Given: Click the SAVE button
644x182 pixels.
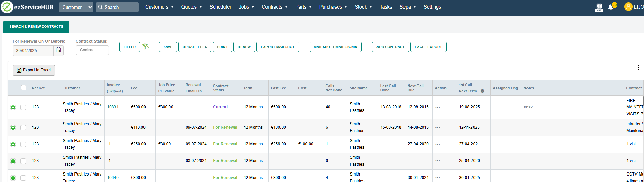Looking at the screenshot, I should click(x=168, y=47).
